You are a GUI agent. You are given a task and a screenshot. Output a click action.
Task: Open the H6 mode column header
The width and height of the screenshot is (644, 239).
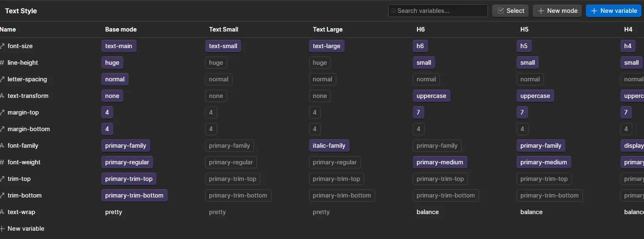click(421, 29)
